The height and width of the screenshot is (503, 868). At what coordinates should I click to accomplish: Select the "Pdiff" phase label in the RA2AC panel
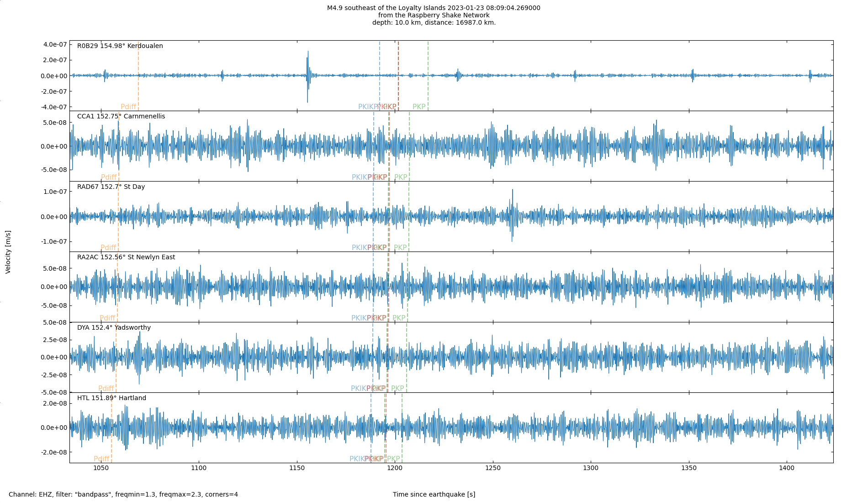click(107, 318)
